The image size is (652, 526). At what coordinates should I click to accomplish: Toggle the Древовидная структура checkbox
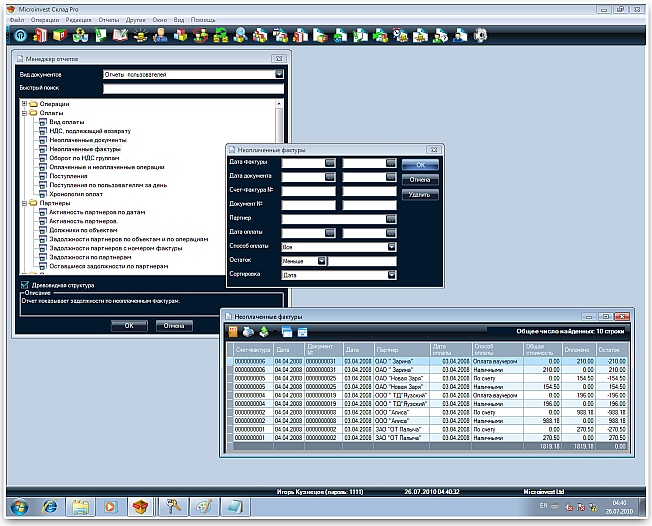tap(25, 285)
